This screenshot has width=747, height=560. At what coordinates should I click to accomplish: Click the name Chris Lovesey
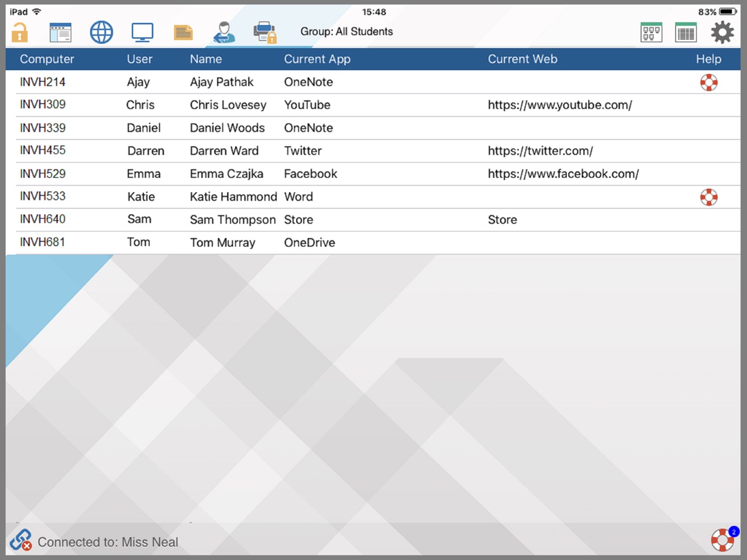[x=228, y=105]
